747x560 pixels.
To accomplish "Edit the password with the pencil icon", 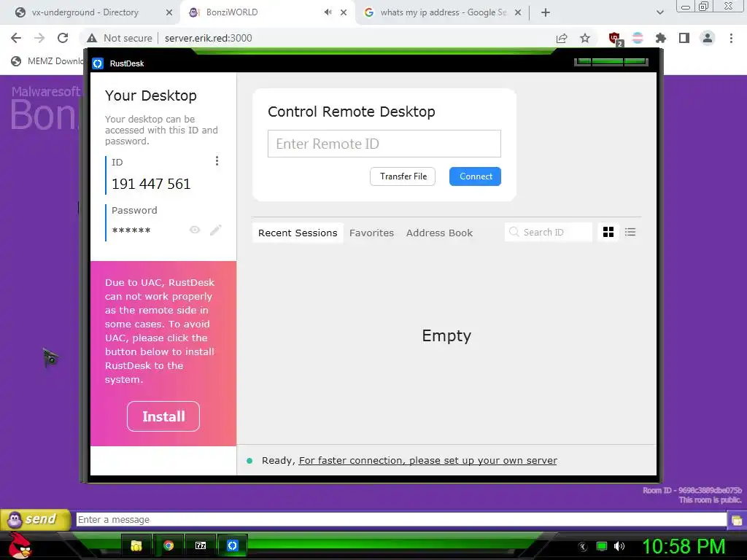I will [x=216, y=230].
